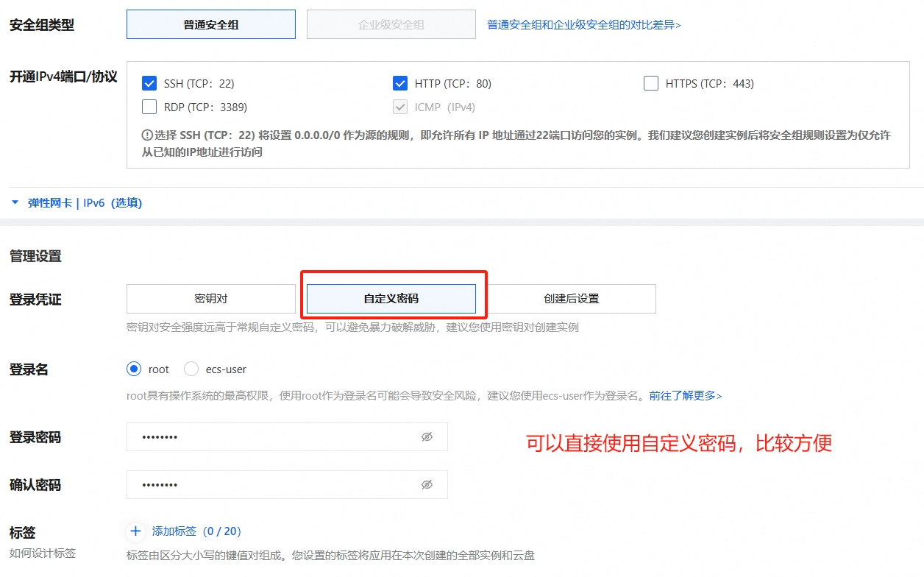Open 普通安全组和企业级安全组的对比差异 link
The height and width of the screenshot is (577, 924).
click(583, 25)
